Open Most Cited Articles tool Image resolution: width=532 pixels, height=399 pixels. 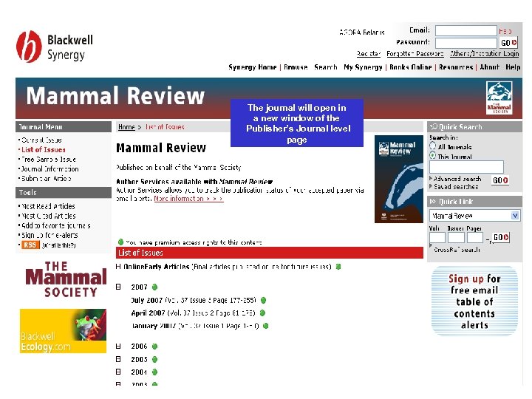pos(49,216)
